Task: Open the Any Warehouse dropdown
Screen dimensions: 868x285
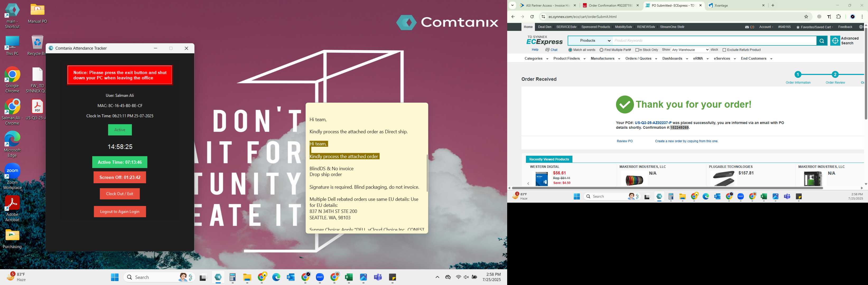Action: coord(690,50)
